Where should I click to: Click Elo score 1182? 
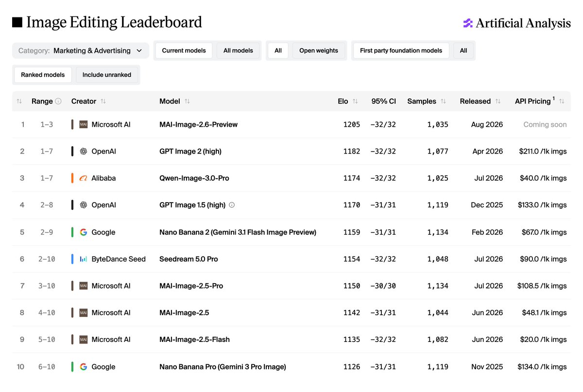click(352, 152)
